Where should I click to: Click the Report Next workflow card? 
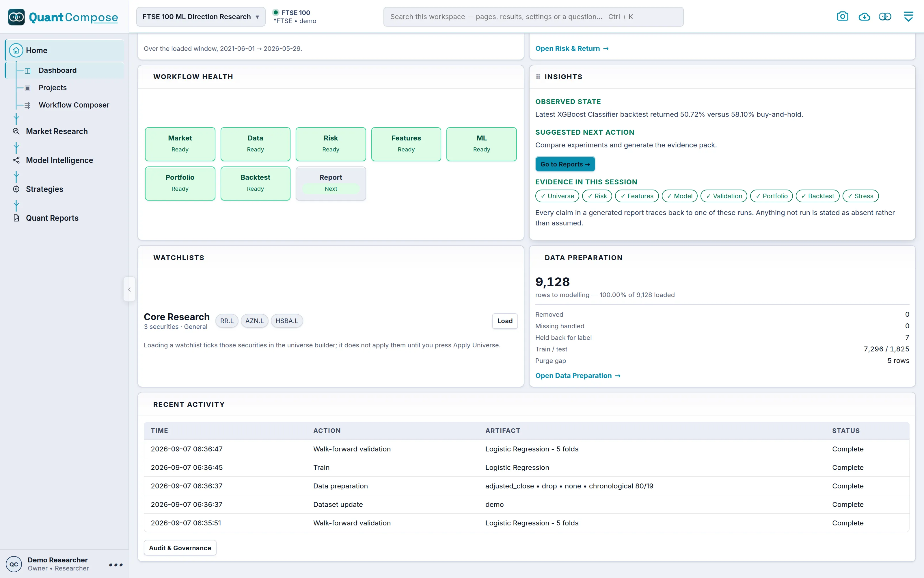(x=331, y=184)
